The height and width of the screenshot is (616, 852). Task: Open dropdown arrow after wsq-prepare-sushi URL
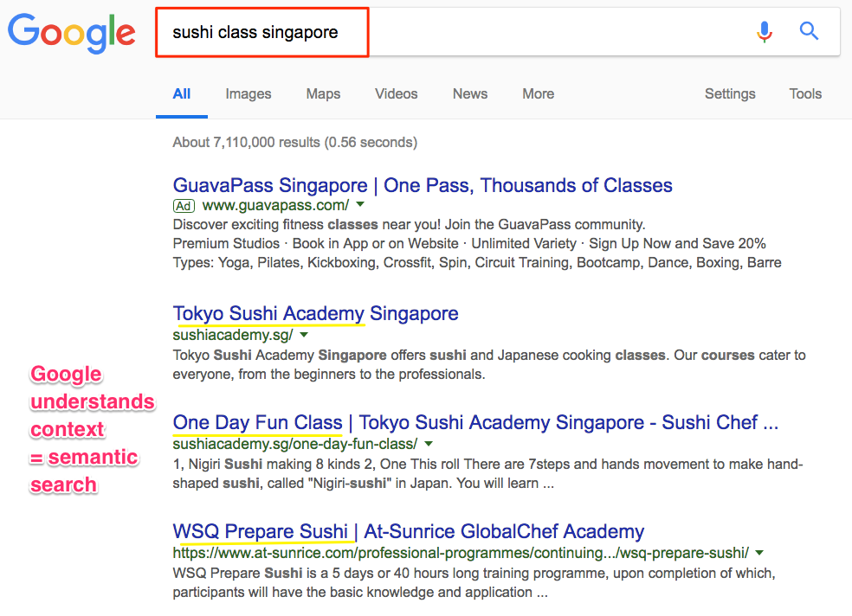pyautogui.click(x=759, y=552)
